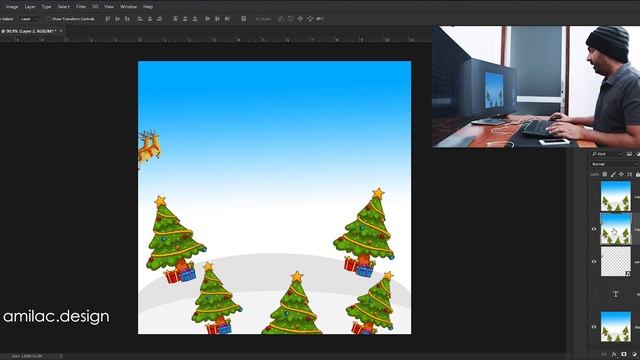Click the document size status text

[27, 356]
